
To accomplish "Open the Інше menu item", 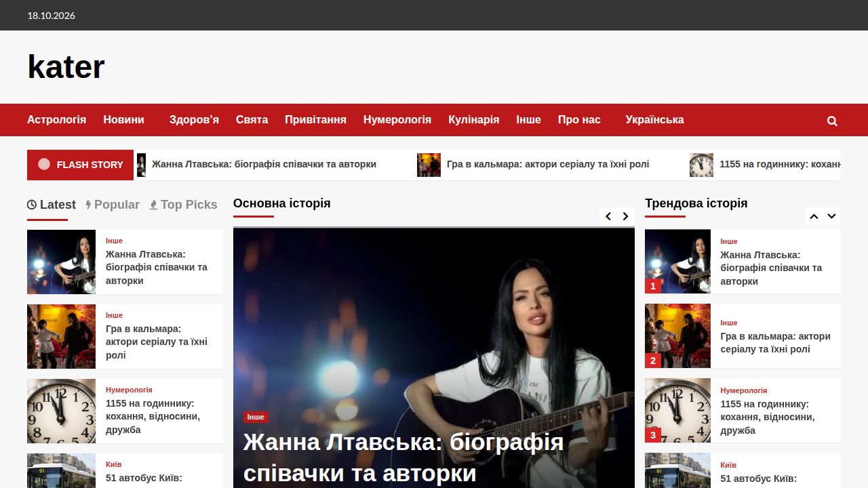I will pyautogui.click(x=528, y=120).
